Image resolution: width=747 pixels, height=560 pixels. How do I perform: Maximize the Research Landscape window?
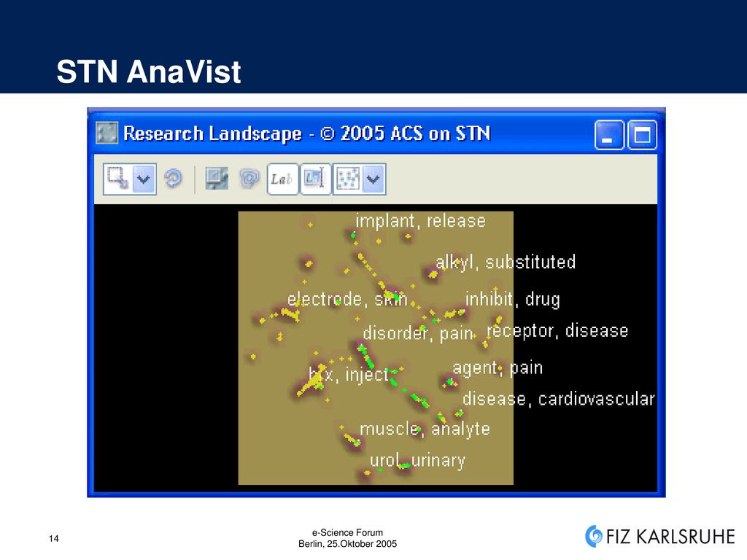pos(642,135)
